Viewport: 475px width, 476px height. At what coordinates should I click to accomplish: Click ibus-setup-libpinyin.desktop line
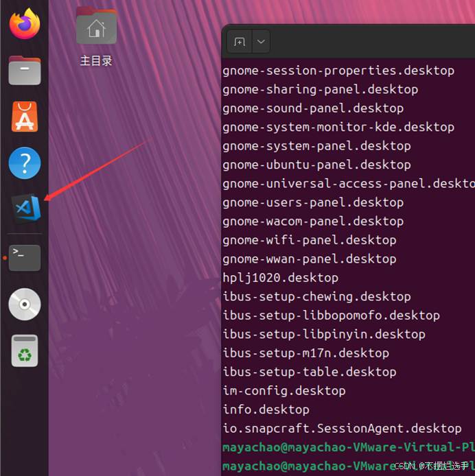324,335
